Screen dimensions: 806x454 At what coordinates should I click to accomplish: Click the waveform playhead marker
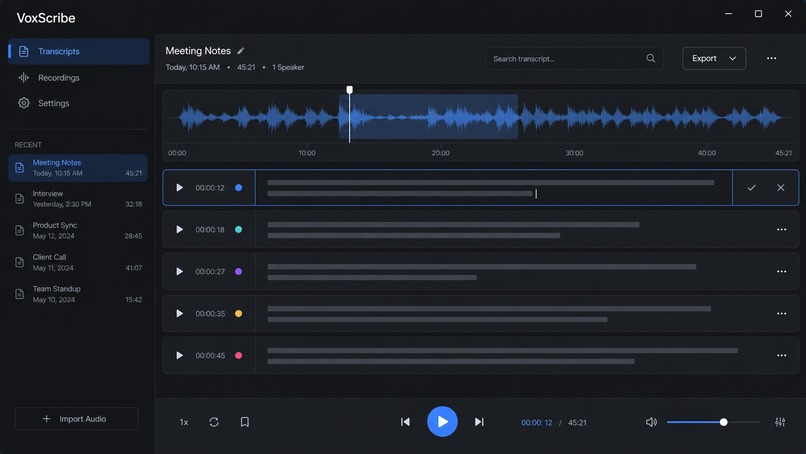tap(350, 90)
